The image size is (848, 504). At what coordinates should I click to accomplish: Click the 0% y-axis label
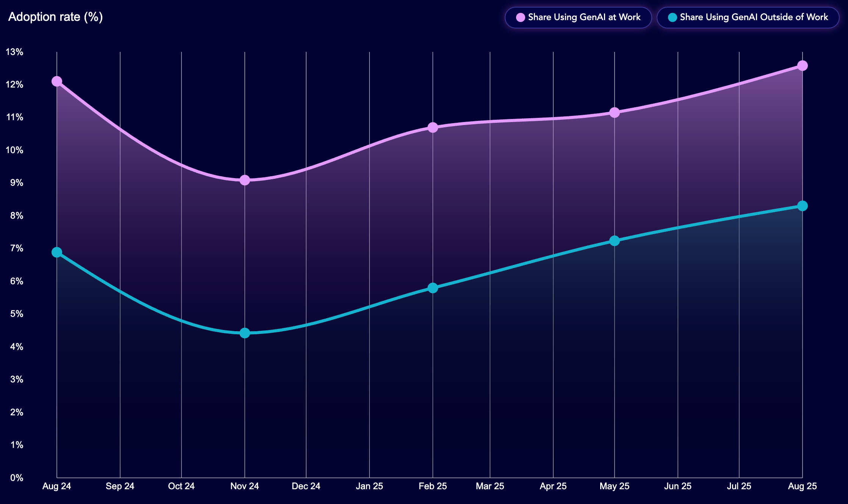click(17, 478)
